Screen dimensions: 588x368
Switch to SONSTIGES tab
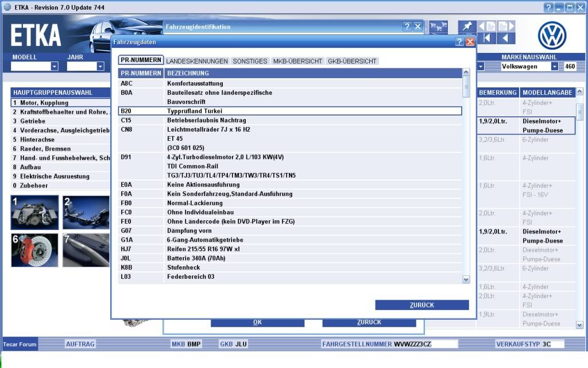click(x=250, y=61)
